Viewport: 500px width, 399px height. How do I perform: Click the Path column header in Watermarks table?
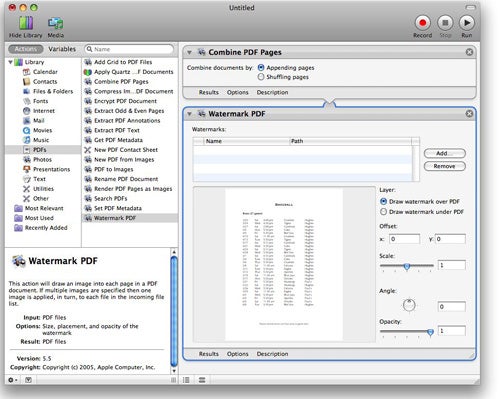350,141
